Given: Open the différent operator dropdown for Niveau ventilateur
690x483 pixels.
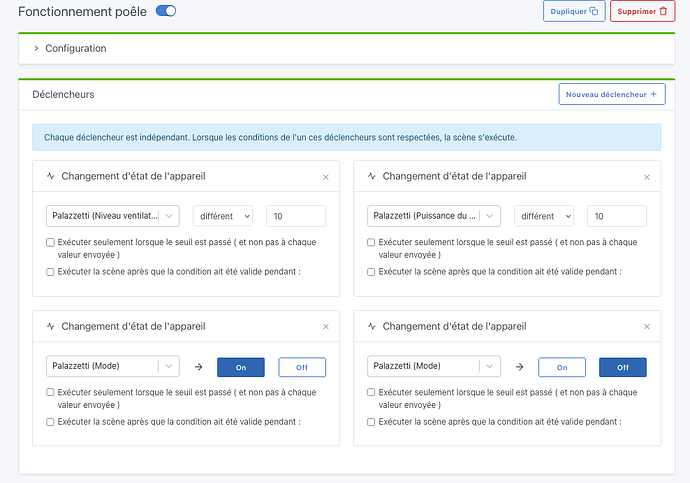Looking at the screenshot, I should click(x=223, y=216).
